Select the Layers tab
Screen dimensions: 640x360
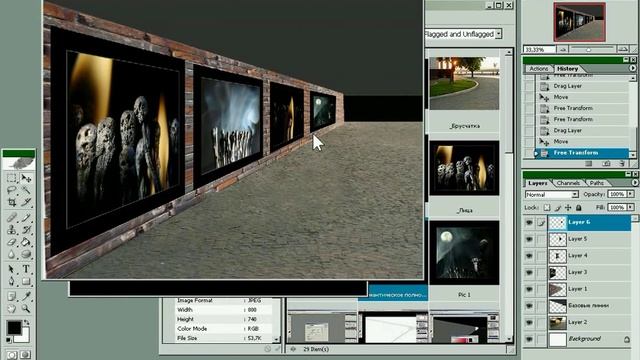pyautogui.click(x=537, y=183)
